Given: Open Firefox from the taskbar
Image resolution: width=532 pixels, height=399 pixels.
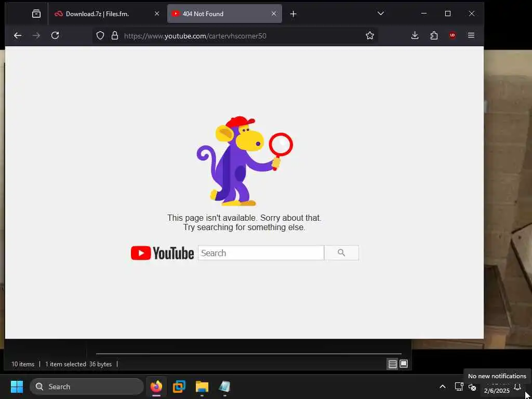Looking at the screenshot, I should coord(156,387).
